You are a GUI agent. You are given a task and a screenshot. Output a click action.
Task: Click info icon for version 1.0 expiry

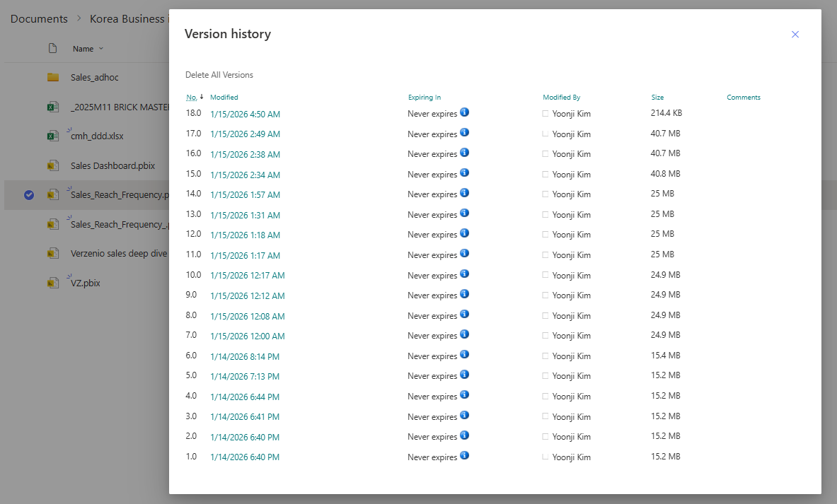[x=464, y=455]
